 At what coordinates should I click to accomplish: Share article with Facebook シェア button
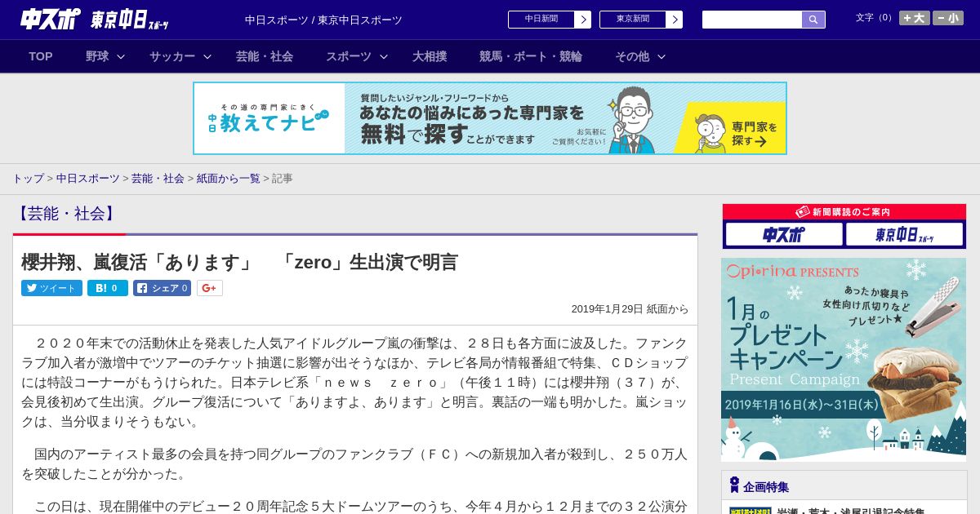click(x=163, y=288)
